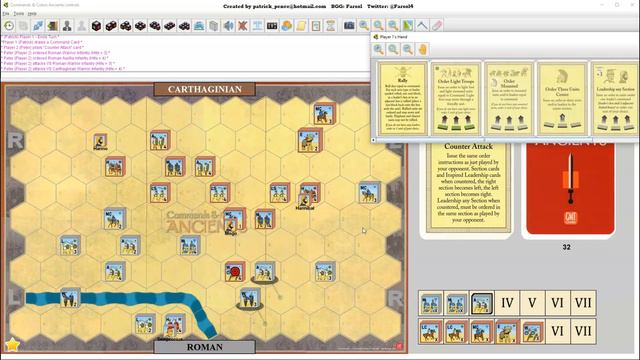Viewport: 640px width, 360px height.
Task: Select the Rally card in hand
Action: 402,98
